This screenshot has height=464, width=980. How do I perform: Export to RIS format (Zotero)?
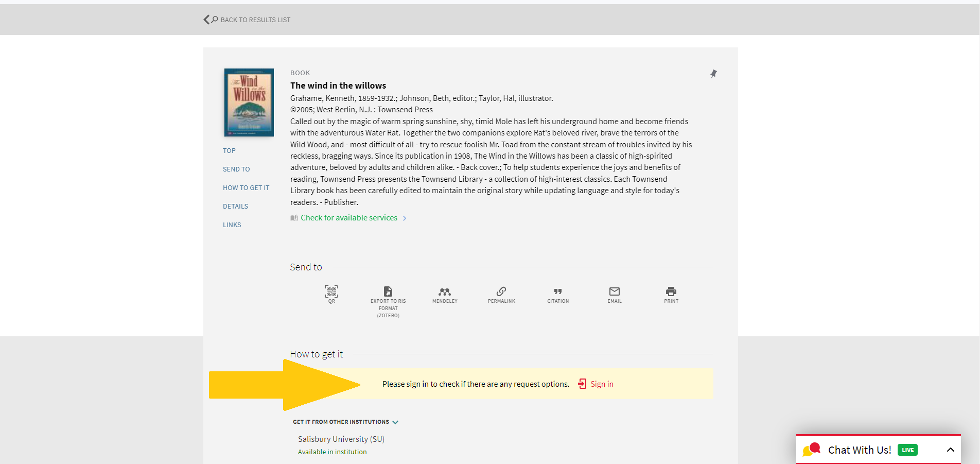(x=388, y=302)
